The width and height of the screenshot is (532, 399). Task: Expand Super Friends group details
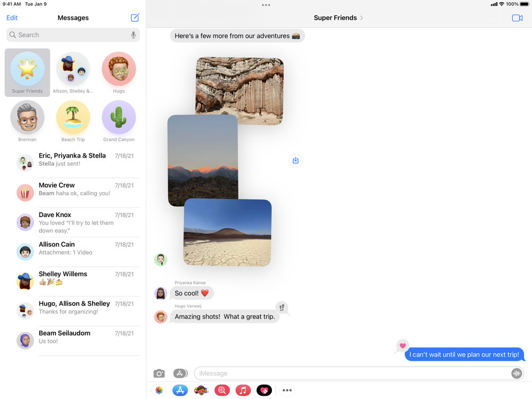[338, 18]
